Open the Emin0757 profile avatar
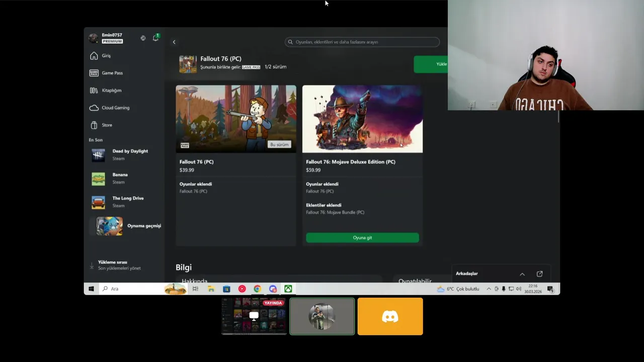The height and width of the screenshot is (362, 644). tap(93, 38)
